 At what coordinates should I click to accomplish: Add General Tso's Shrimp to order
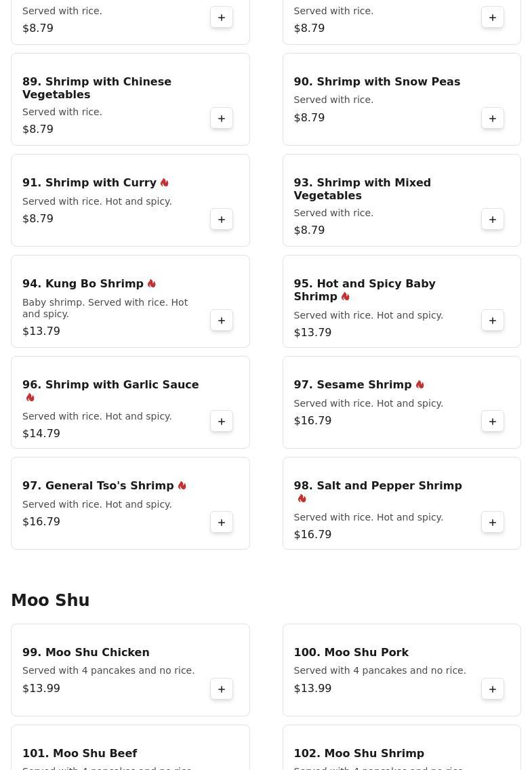(222, 523)
